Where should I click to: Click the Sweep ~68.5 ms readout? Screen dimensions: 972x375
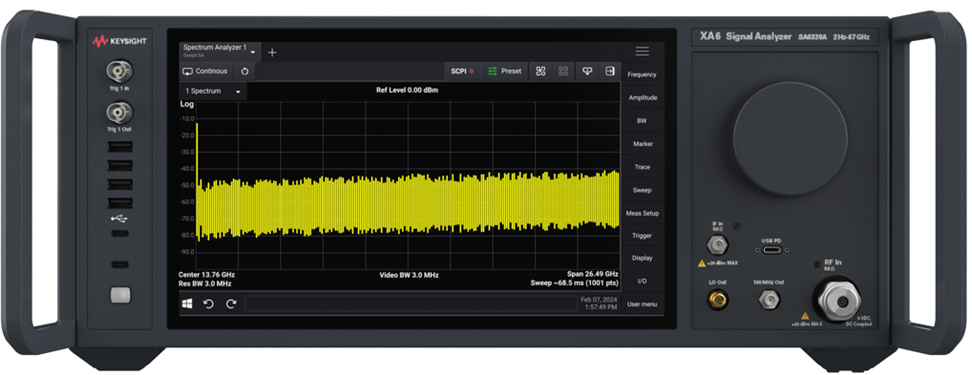point(575,284)
